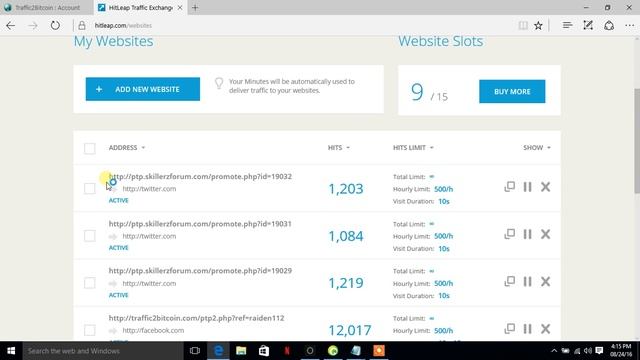Screen dimensions: 640x360
Task: Pause the id=19029 website
Action: point(527,281)
